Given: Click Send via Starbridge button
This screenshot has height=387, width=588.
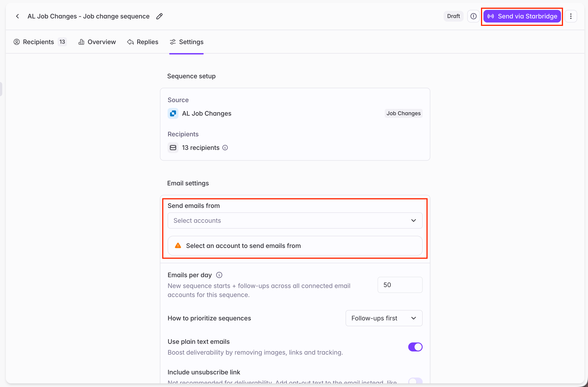Looking at the screenshot, I should (x=522, y=16).
